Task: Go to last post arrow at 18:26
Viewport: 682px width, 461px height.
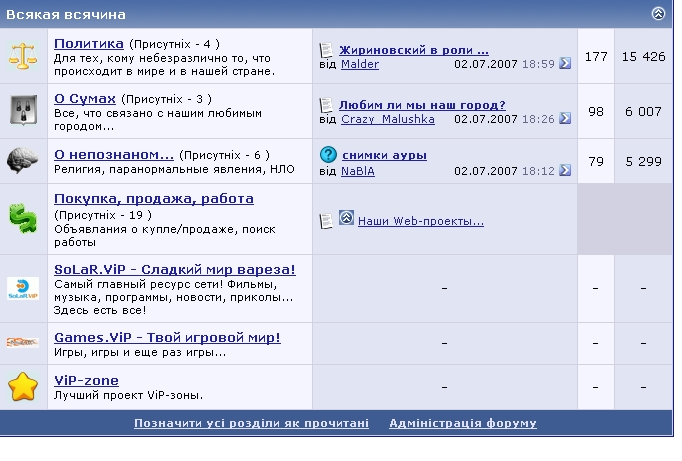Action: point(565,119)
